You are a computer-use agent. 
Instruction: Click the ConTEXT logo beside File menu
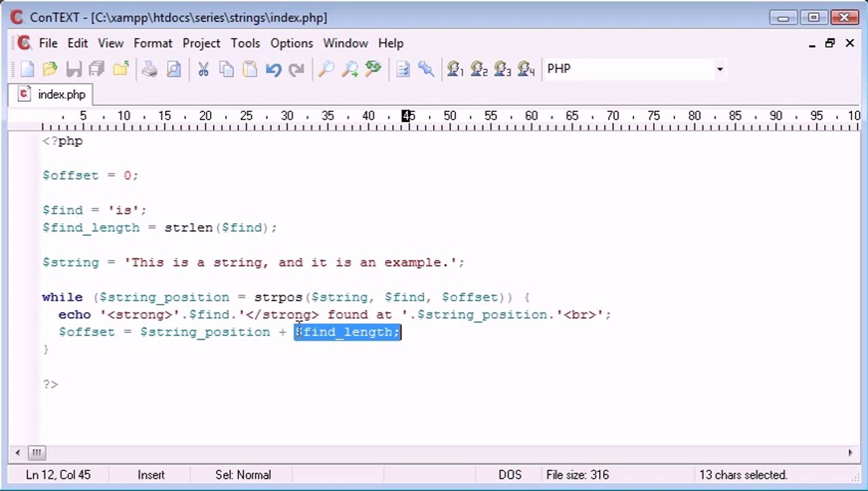(24, 43)
